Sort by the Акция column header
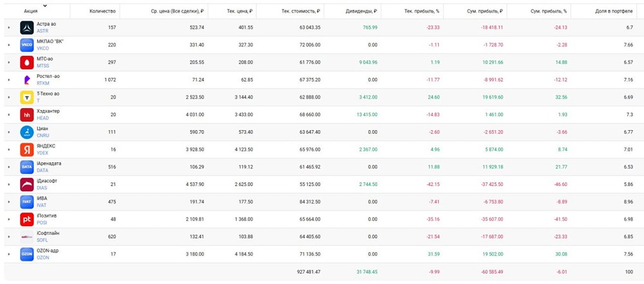Screen dimensions: 644x284 tap(31, 12)
